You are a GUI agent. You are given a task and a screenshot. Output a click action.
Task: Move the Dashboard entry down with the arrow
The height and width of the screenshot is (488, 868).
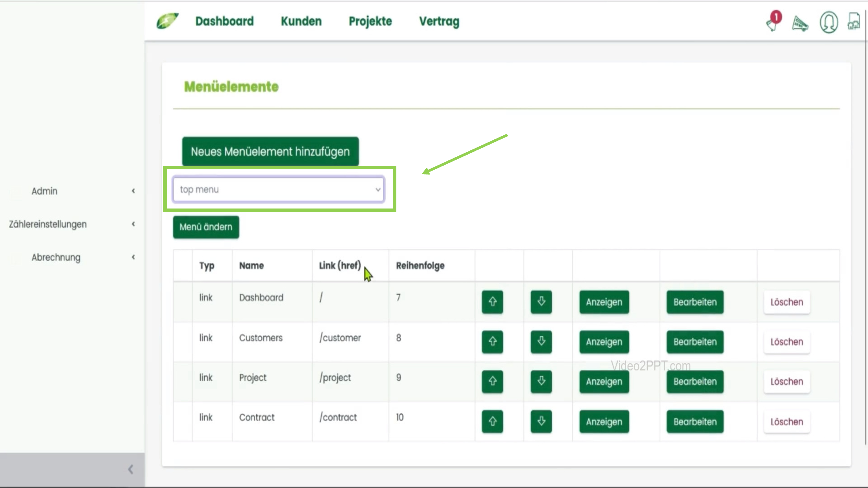click(541, 302)
